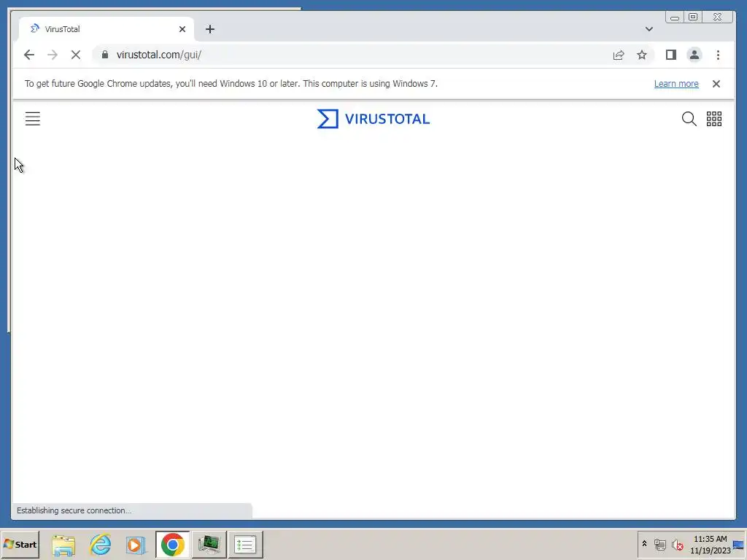Open Chrome profile avatar
747x560 pixels.
click(x=694, y=55)
